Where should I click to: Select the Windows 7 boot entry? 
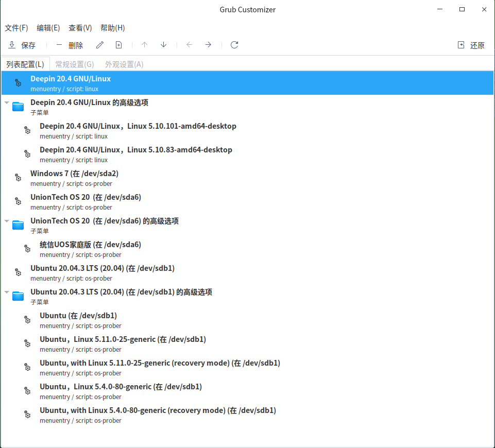[x=75, y=177]
